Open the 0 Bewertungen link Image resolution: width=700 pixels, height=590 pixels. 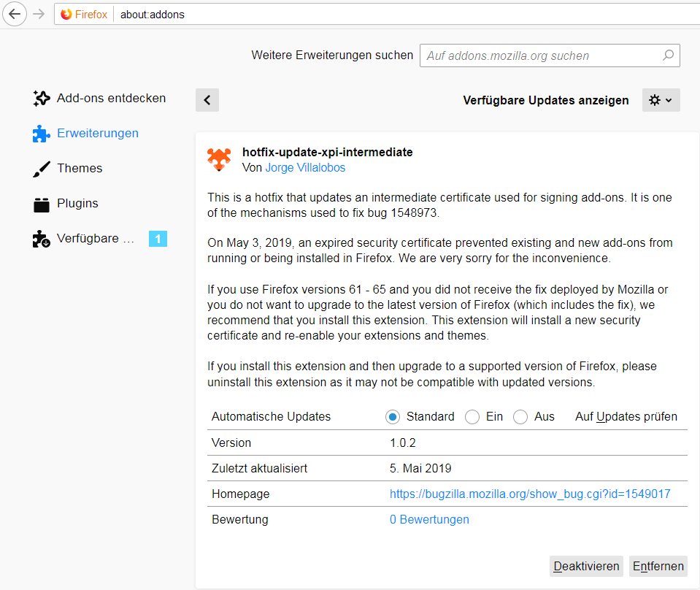(x=429, y=519)
